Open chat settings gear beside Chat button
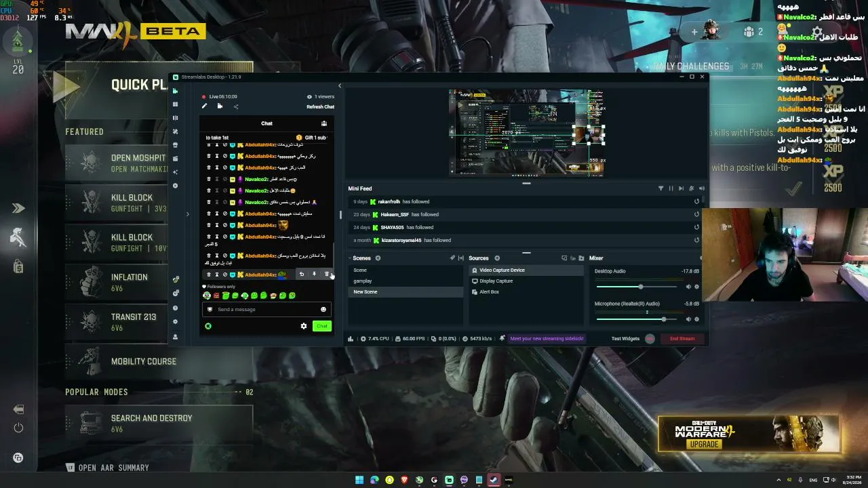 point(304,326)
